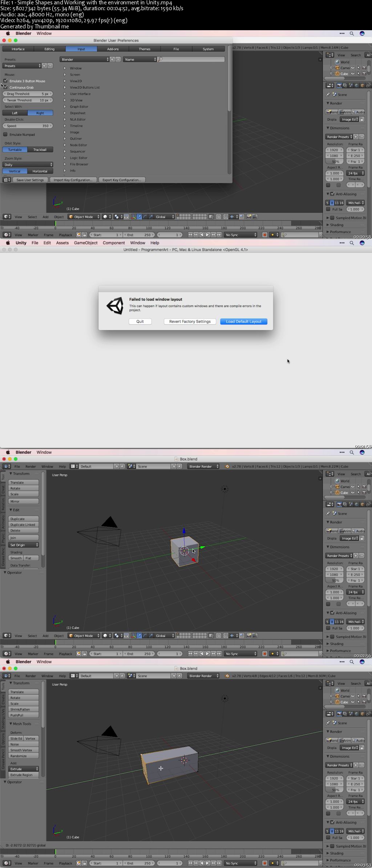Open Extrude dropdown under Add

tap(24, 769)
